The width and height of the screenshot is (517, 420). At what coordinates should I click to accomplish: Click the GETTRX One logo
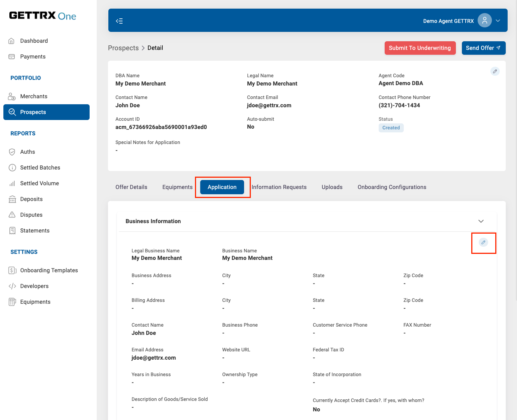43,16
